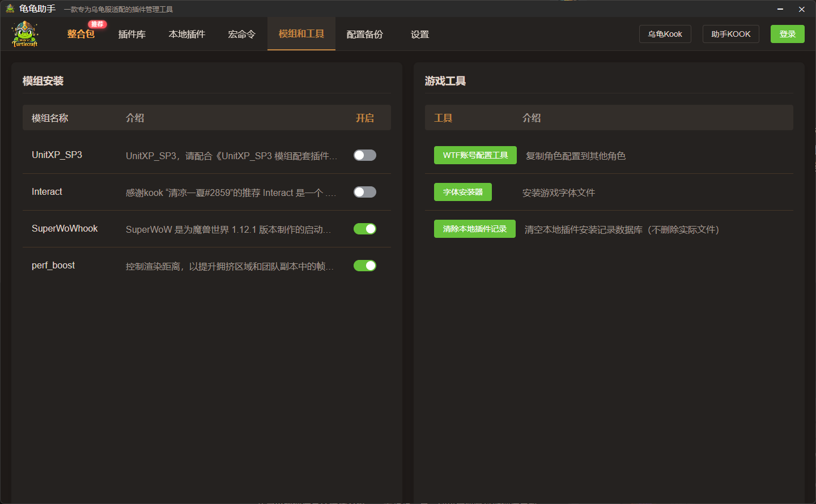The width and height of the screenshot is (816, 504).
Task: Switch to the 插件库 tab
Action: coord(131,34)
